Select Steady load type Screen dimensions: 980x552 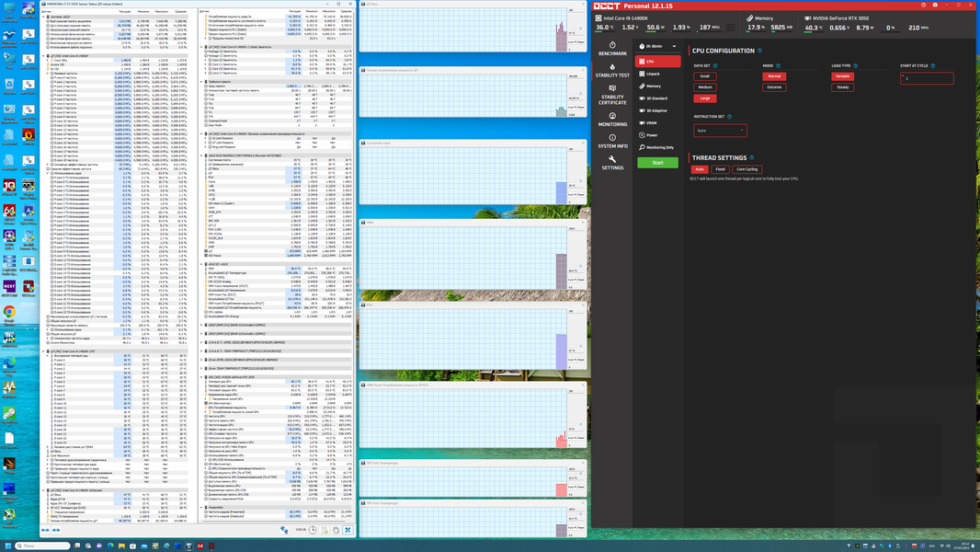pos(842,86)
